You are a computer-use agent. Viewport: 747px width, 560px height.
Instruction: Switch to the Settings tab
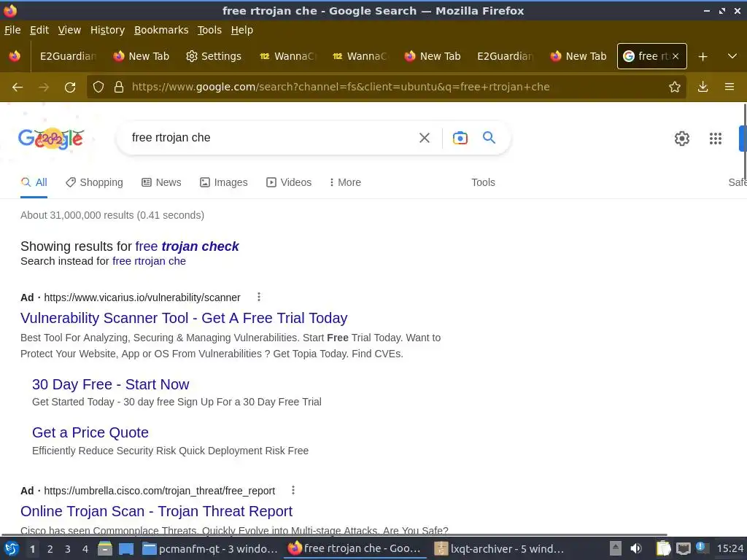tap(214, 56)
